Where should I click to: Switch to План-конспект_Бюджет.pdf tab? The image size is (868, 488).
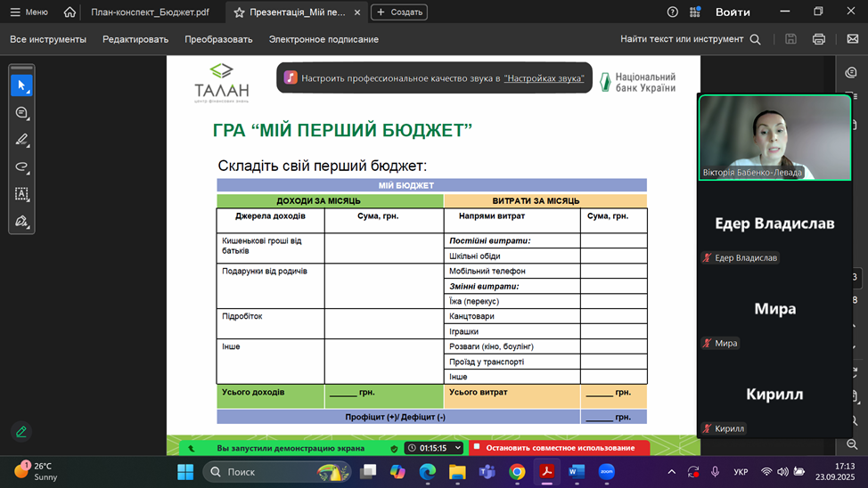(x=148, y=12)
